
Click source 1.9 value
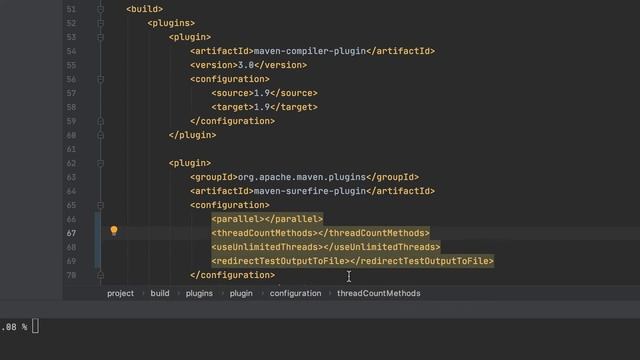coord(262,93)
